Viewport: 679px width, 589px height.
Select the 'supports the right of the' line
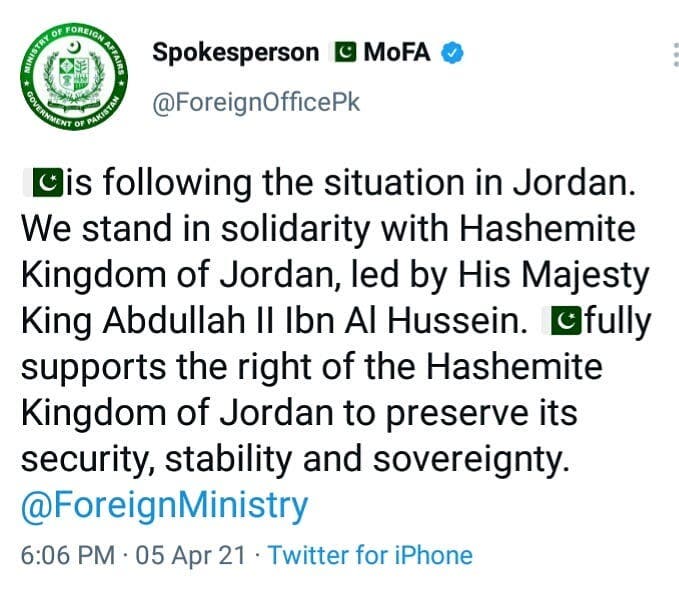click(x=312, y=367)
